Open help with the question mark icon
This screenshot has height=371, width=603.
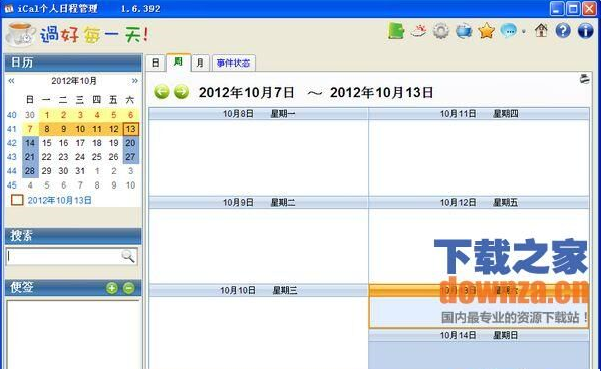point(563,30)
